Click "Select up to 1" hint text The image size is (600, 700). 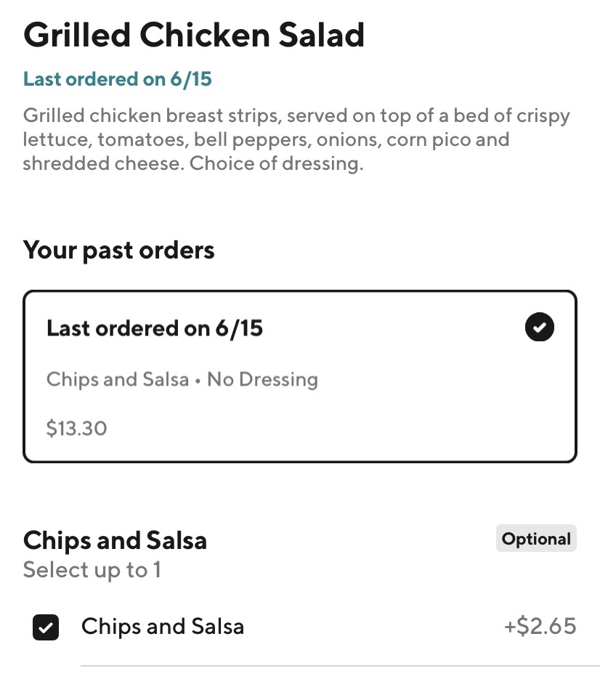point(92,570)
